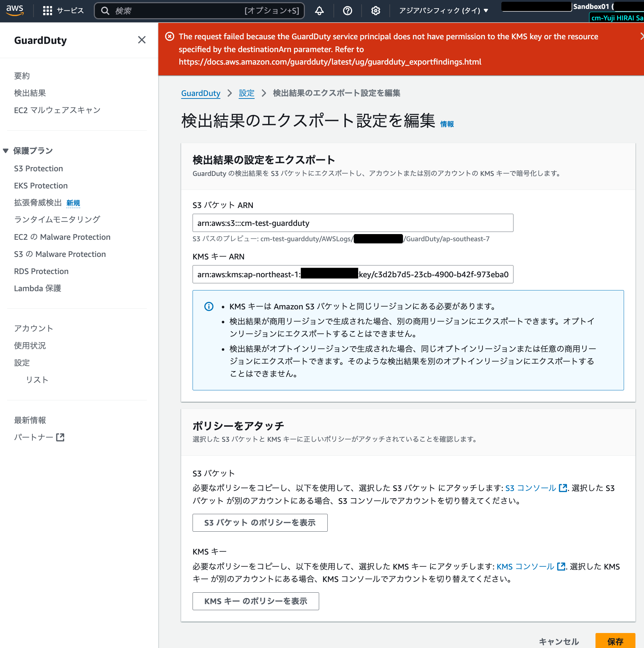Open 設定 in the sidebar
The image size is (644, 648).
tap(22, 363)
